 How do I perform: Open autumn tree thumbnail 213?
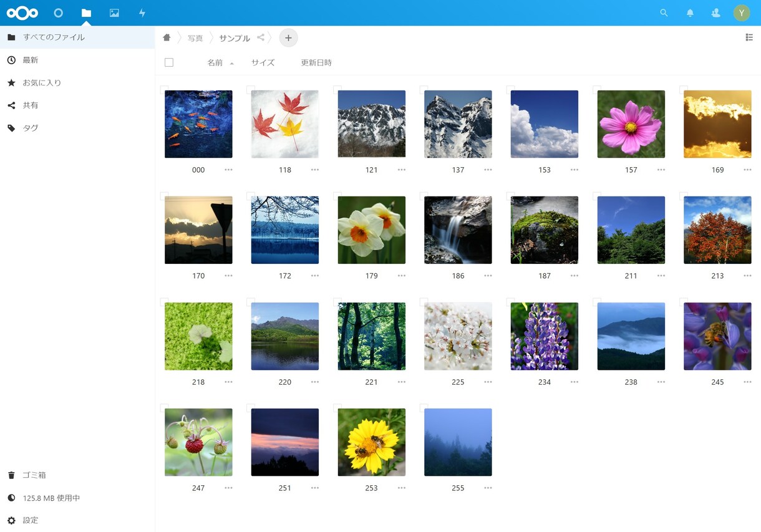tap(717, 230)
